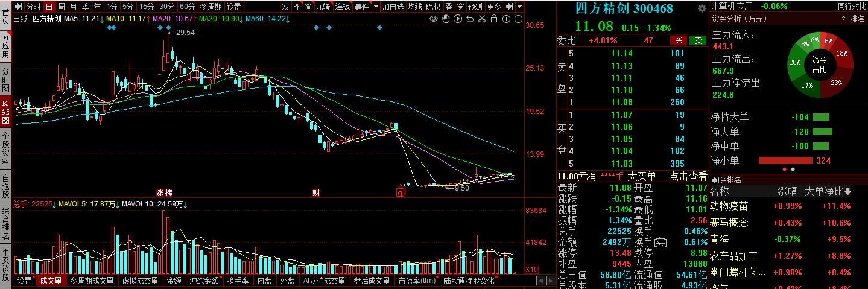Expand the 同行对比 peer comparison
This screenshot has width=868, height=289.
point(851,6)
